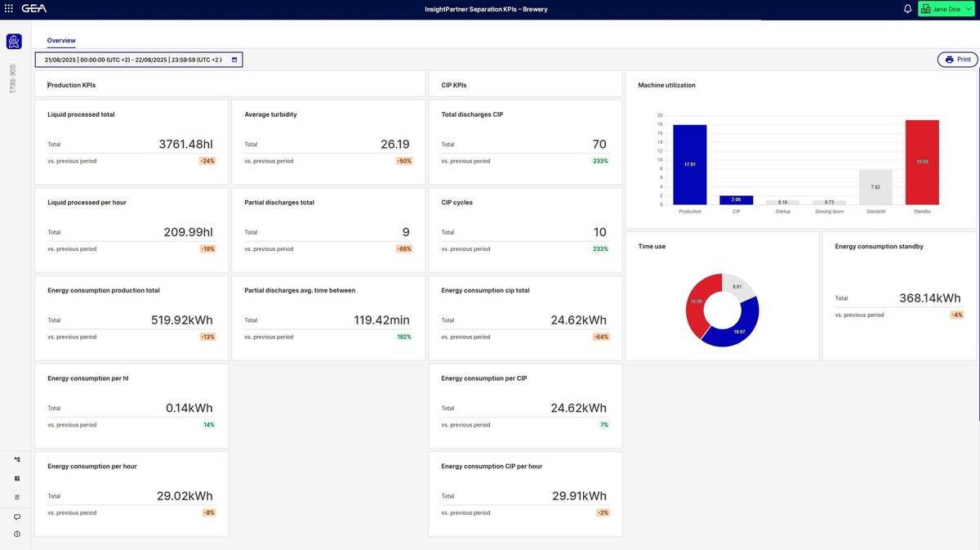
Task: Click the info alert icon in sidebar
Action: pyautogui.click(x=17, y=534)
